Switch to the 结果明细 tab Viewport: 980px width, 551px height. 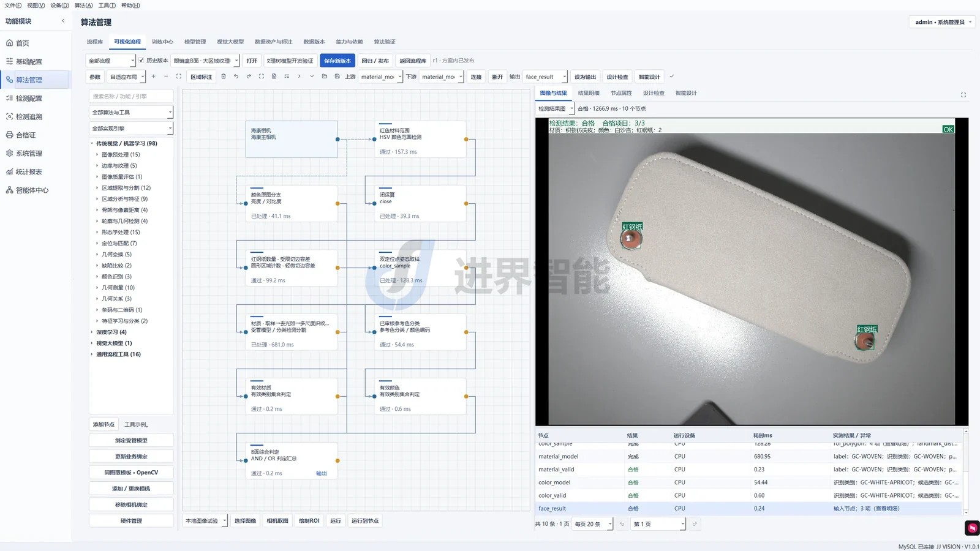click(x=589, y=93)
